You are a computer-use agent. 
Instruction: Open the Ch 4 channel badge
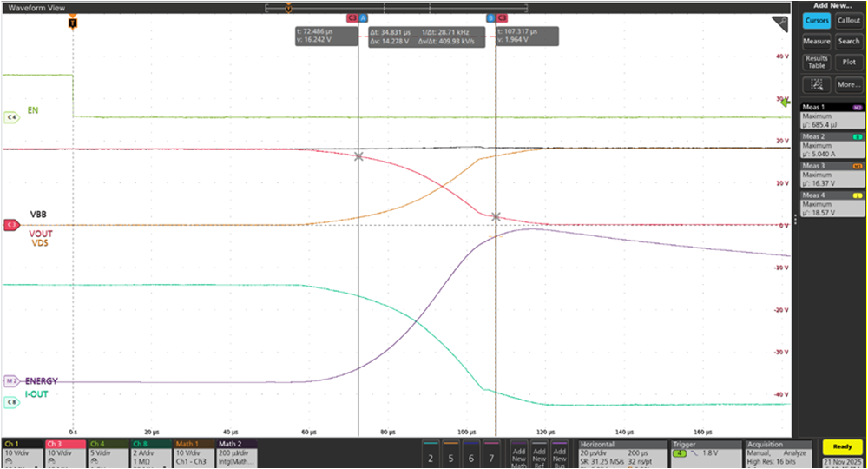pyautogui.click(x=108, y=453)
